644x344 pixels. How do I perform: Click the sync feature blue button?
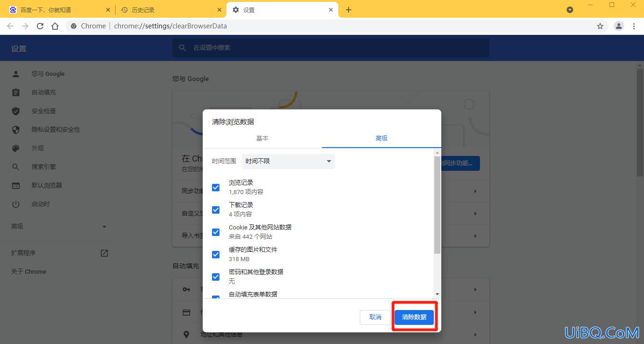pyautogui.click(x=460, y=163)
